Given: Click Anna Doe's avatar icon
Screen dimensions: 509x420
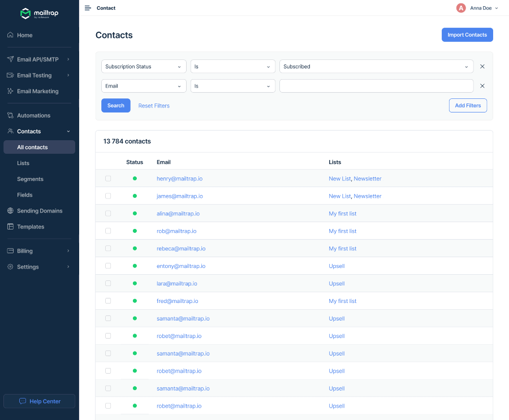Looking at the screenshot, I should 461,8.
